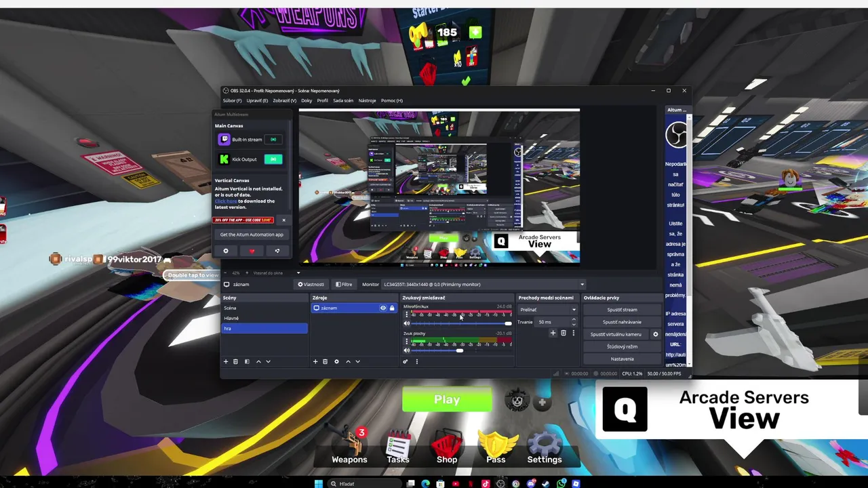Delete selected source with trash icon
The image size is (868, 488).
pos(325,361)
